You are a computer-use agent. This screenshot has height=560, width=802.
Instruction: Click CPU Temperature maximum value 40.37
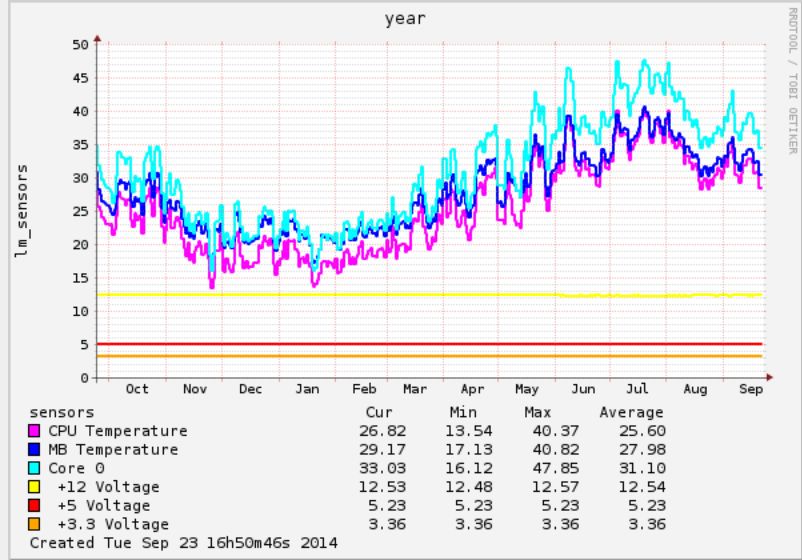pos(555,431)
